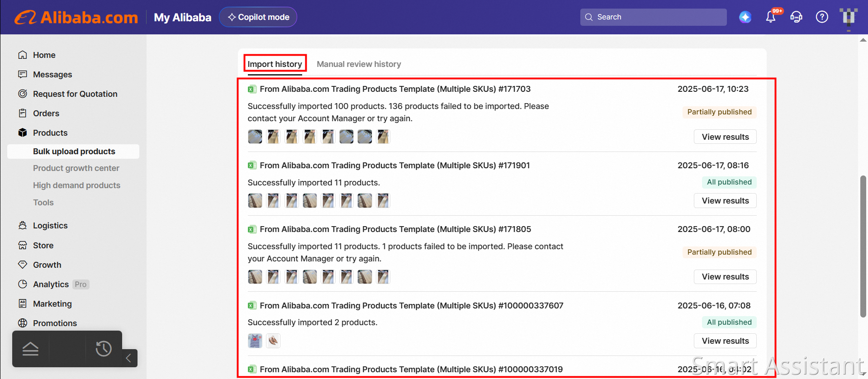Click the My Alibaba title link
This screenshot has height=379, width=868.
pyautogui.click(x=183, y=17)
